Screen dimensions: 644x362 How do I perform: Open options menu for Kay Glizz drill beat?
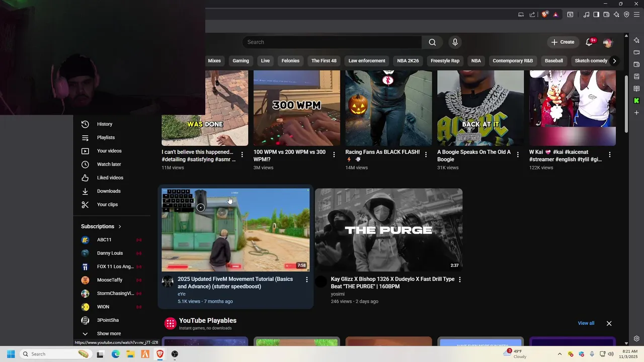459,280
